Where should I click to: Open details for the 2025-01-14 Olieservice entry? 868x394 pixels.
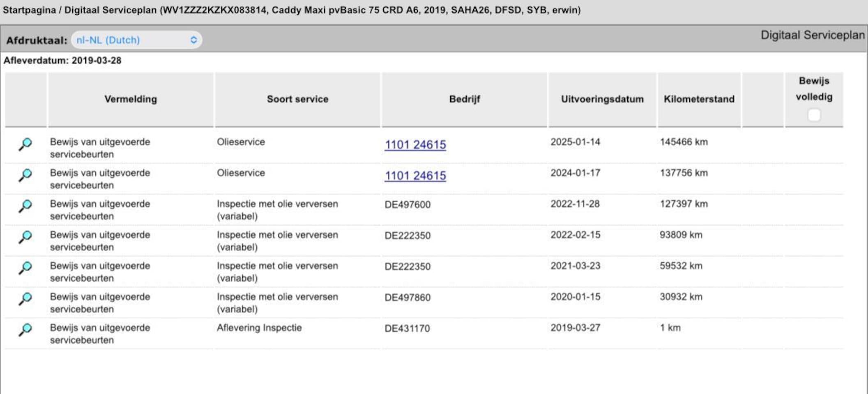[x=25, y=144]
